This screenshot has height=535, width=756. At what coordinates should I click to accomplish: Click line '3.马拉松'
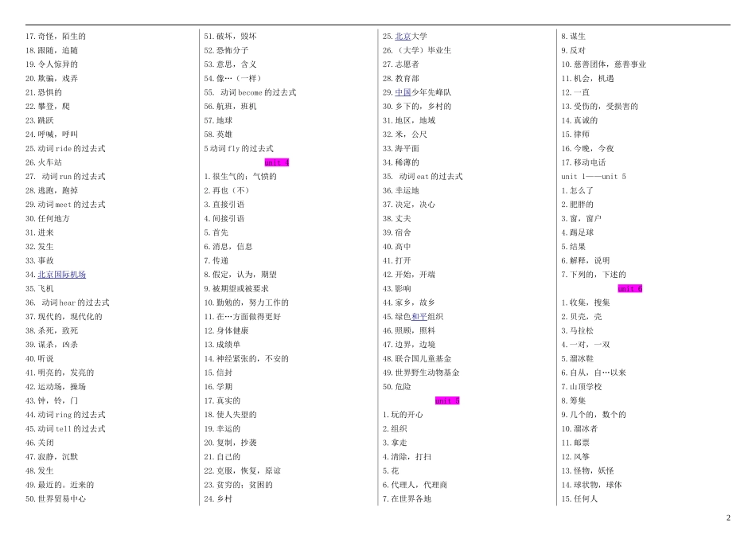point(578,330)
